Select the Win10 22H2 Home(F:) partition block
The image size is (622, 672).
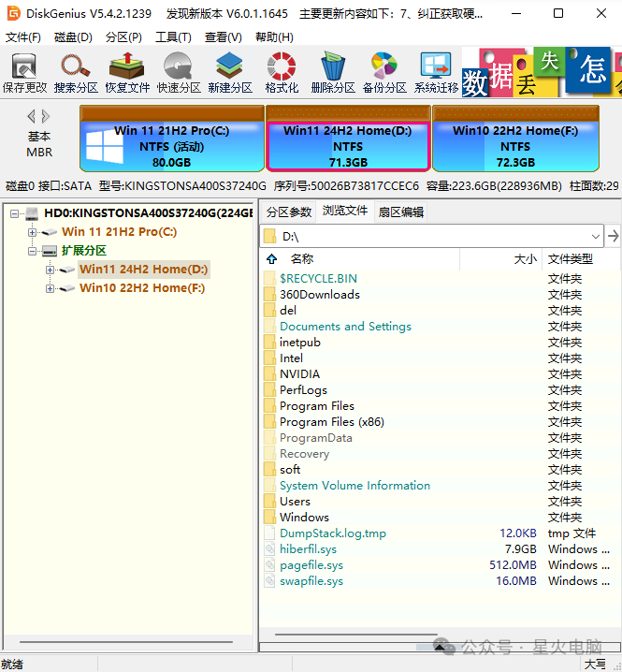515,139
